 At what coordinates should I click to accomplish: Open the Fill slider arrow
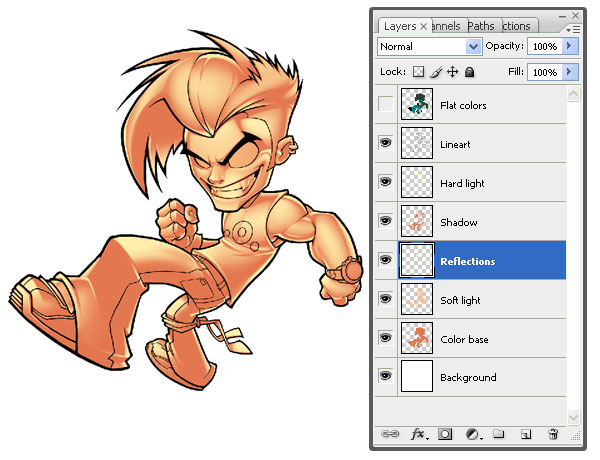(569, 72)
